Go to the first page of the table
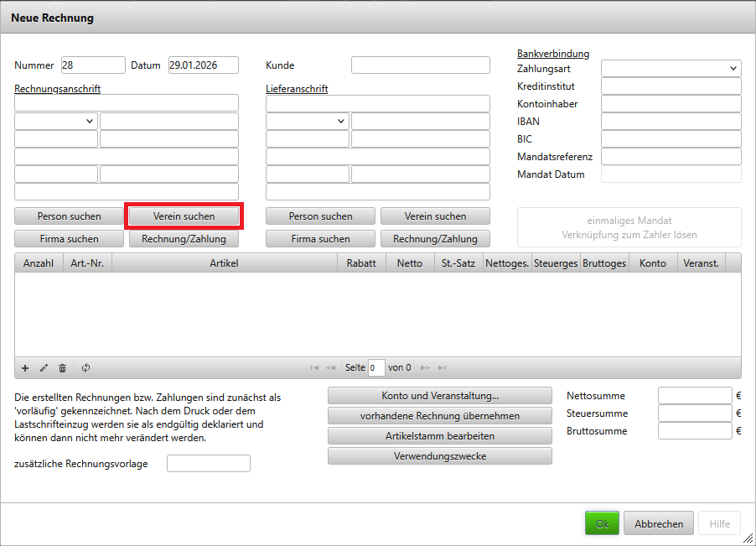Viewport: 756px width, 546px height. tap(314, 368)
